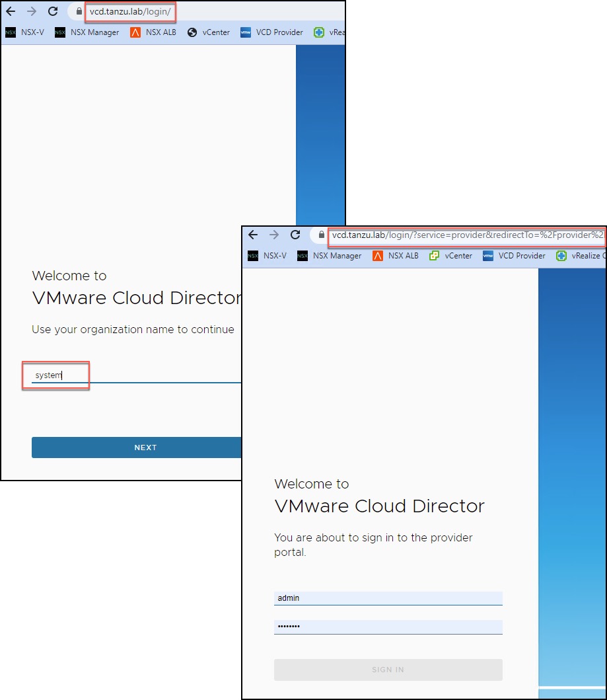Click Forward arrow in the left browser window
This screenshot has width=607, height=700.
pos(32,11)
